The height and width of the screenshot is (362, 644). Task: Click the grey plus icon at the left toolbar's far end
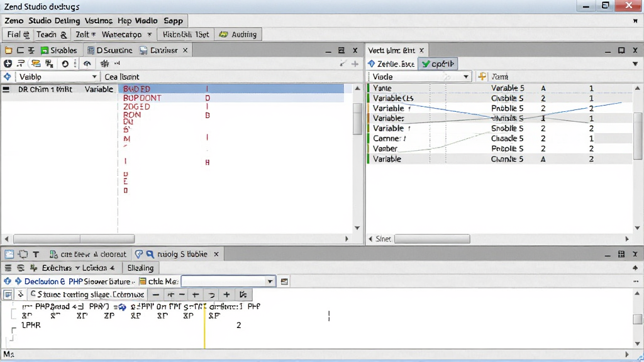(x=355, y=63)
